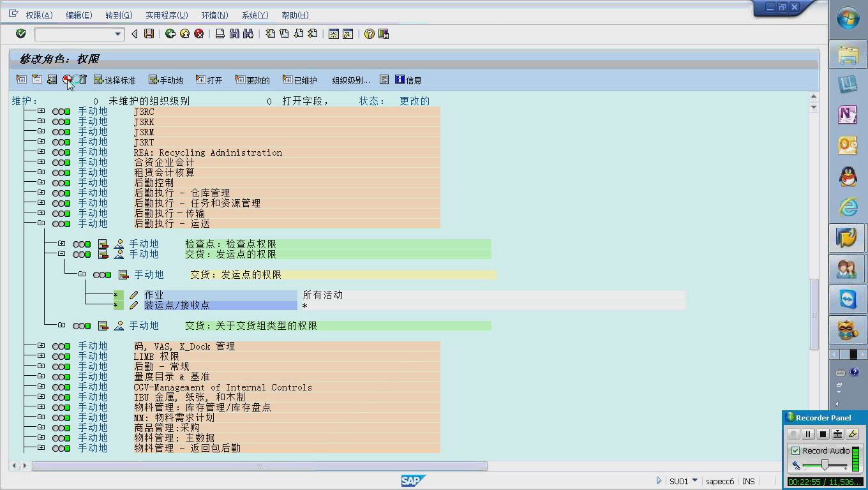Viewport: 868px width, 490px height.
Task: Click the yellow Exit arrow icon
Action: [184, 34]
